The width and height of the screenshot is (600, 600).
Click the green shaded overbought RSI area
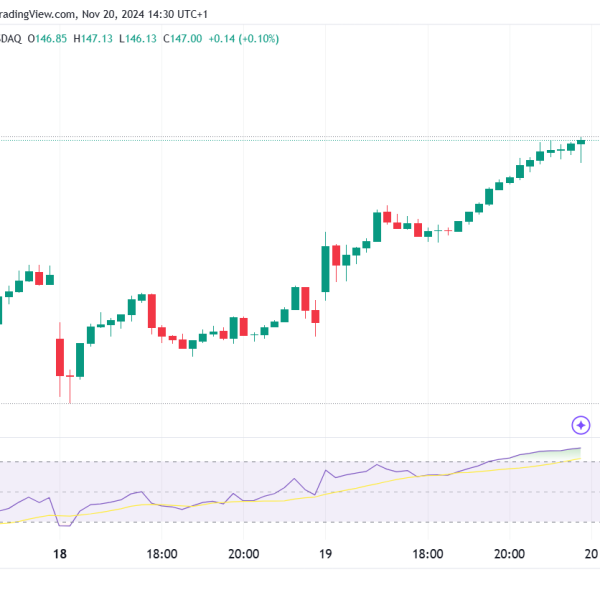tap(551, 456)
